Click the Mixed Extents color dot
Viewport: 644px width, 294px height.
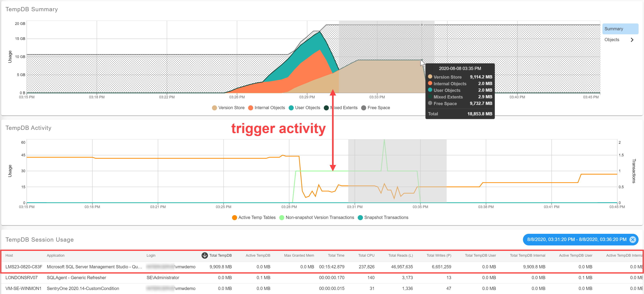point(326,108)
